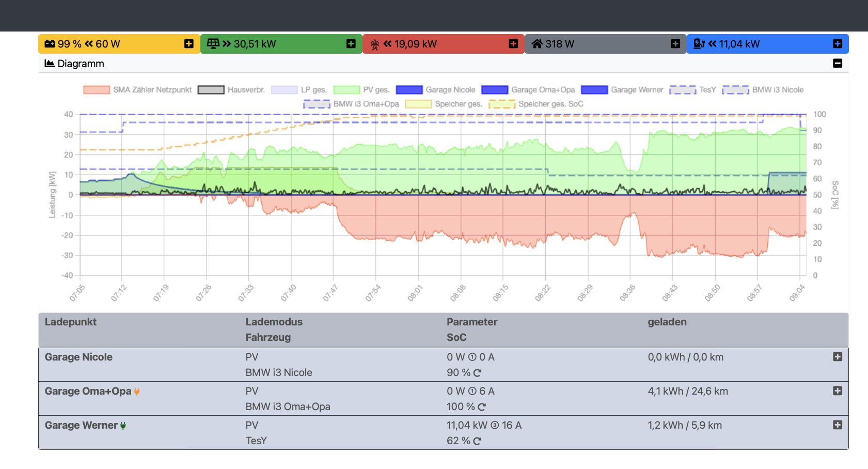Click the power grid pylon icon

click(375, 45)
